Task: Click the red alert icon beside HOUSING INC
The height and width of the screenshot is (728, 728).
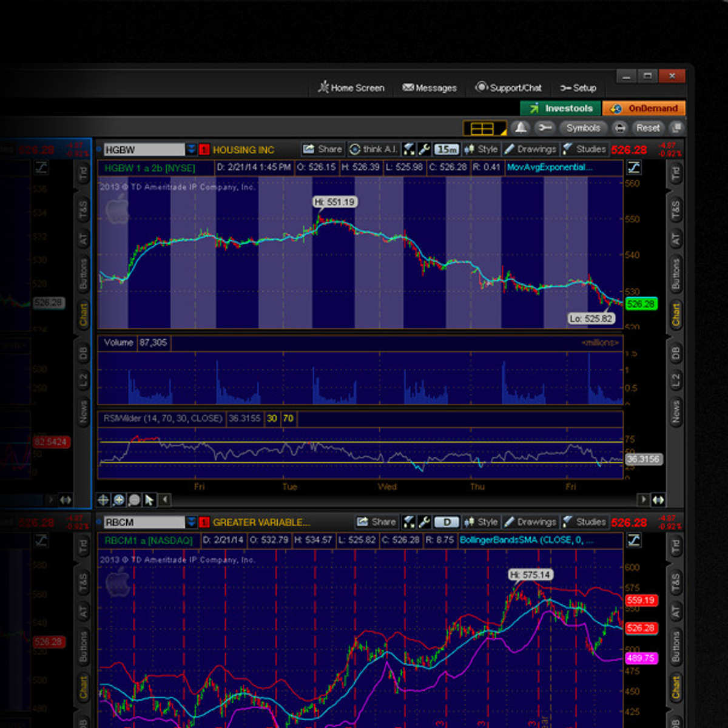Action: [x=204, y=150]
